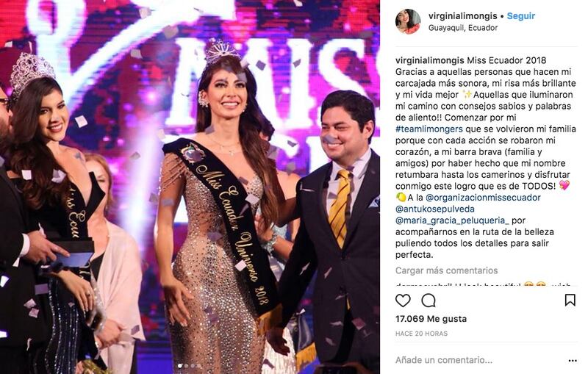Open the three-dot more options menu
Screen dimensions: 588x374
(573, 361)
